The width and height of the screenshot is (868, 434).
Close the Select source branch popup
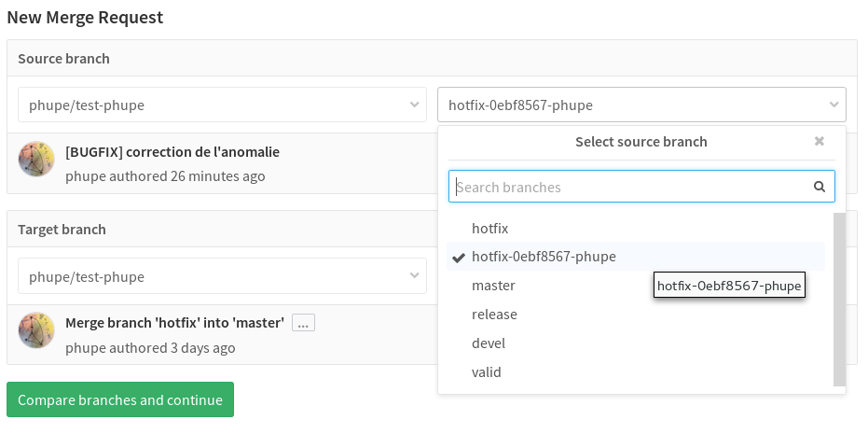coord(820,141)
